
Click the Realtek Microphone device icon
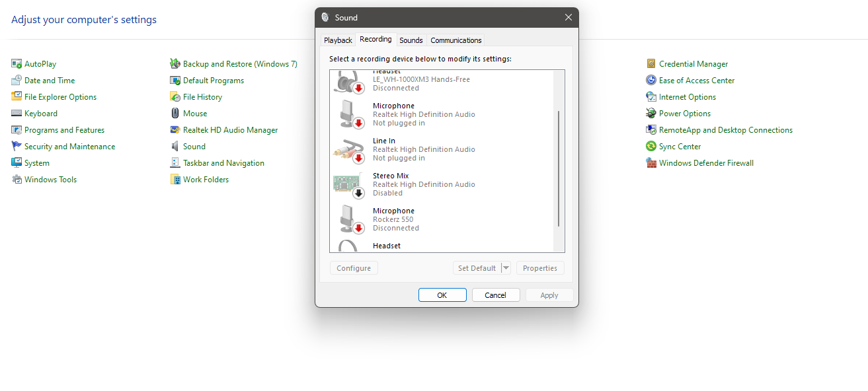coord(349,115)
